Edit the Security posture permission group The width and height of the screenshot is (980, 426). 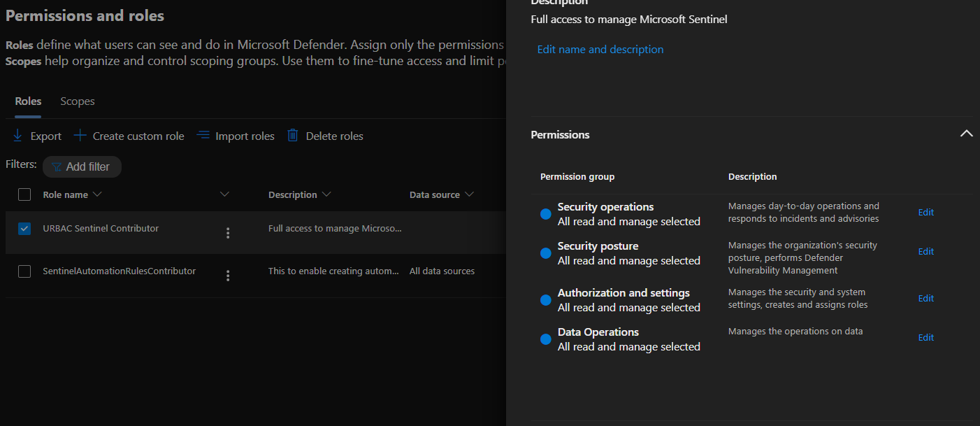coord(925,251)
